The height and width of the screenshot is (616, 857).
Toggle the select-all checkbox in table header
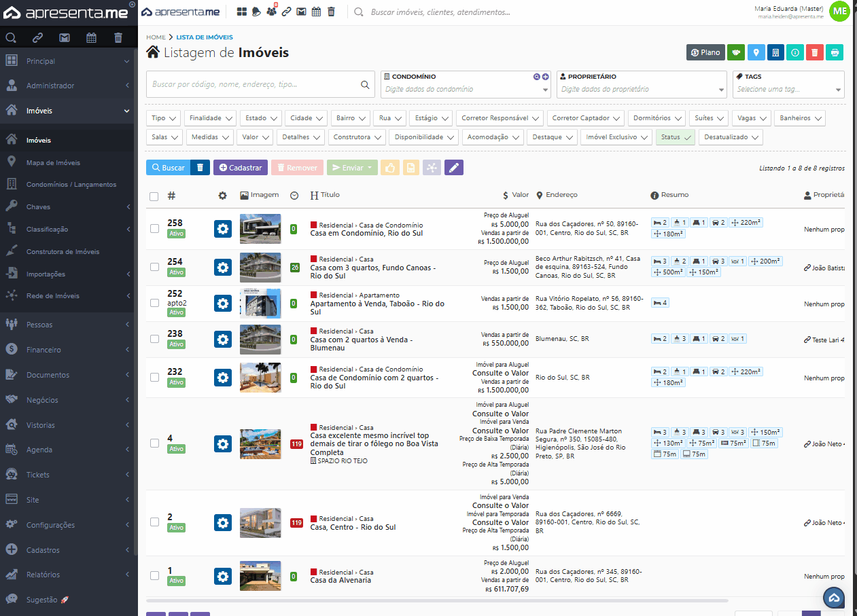coord(154,196)
